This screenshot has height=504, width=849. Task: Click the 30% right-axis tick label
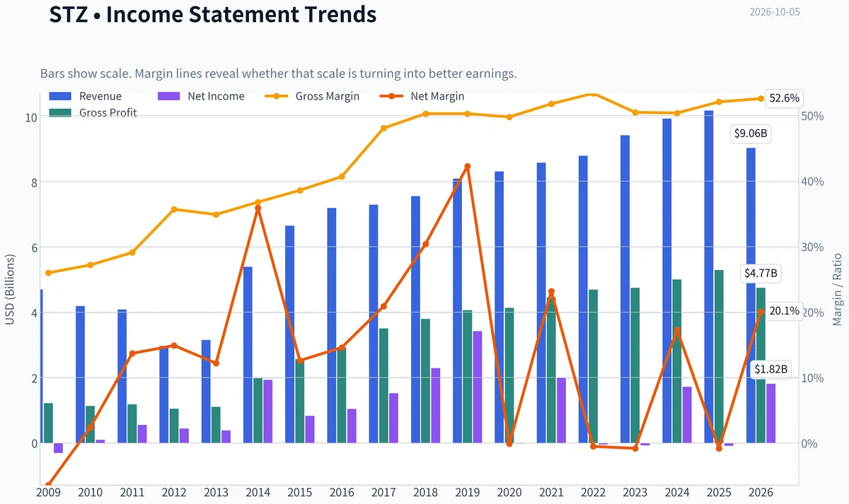pyautogui.click(x=814, y=247)
